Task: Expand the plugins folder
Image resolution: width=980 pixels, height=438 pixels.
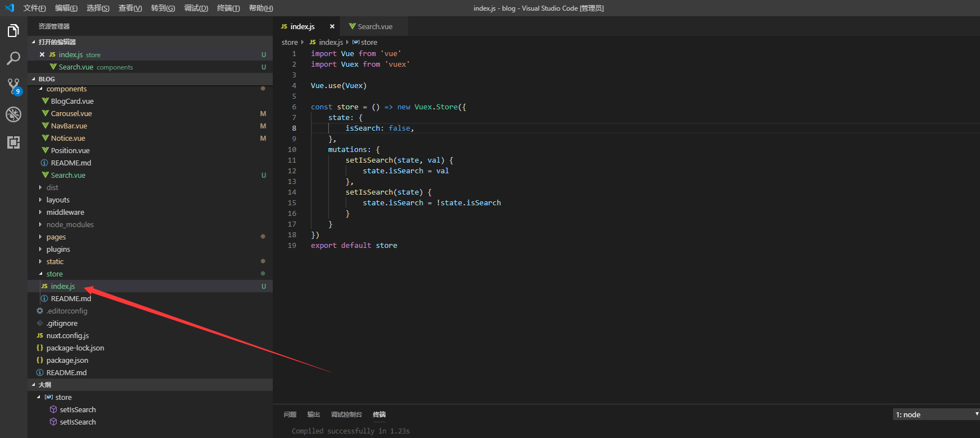Action: (x=40, y=249)
